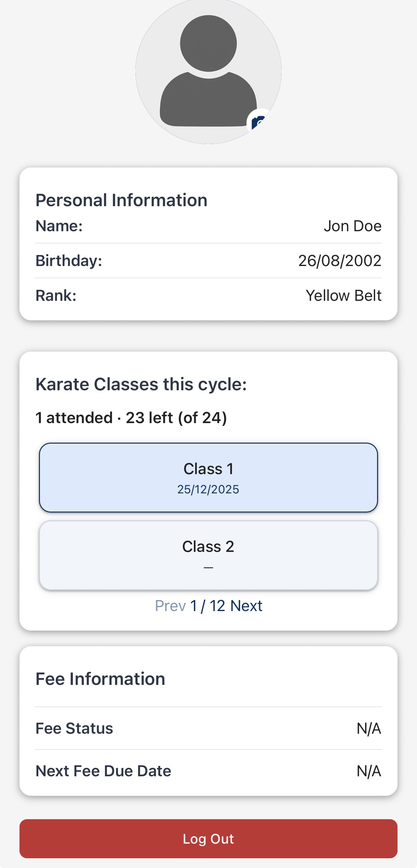The width and height of the screenshot is (417, 868).
Task: Click the Next Fee Due Date N/A value
Action: click(369, 771)
